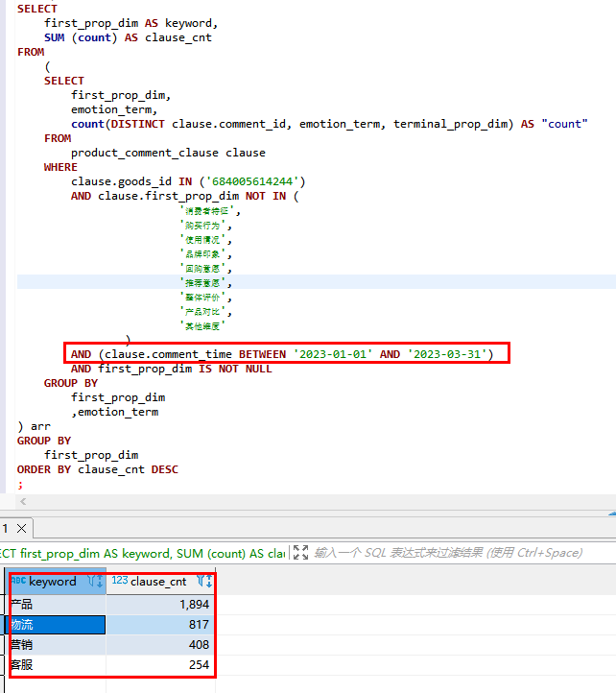Click the terminating semicolon line
This screenshot has height=693, width=616.
tap(20, 485)
